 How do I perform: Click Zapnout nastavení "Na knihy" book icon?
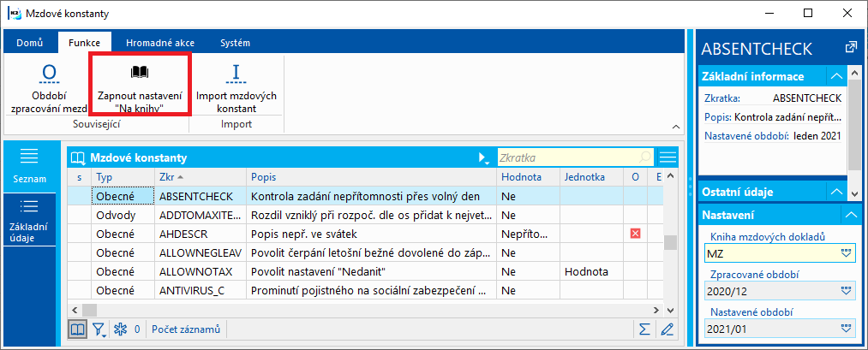coord(139,72)
